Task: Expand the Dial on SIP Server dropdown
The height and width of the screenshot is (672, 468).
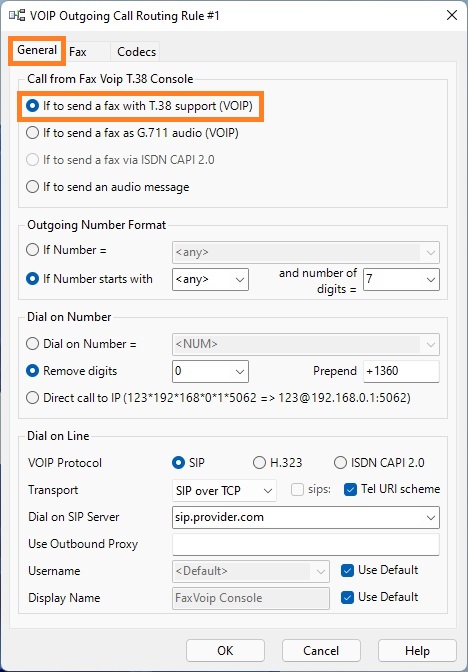Action: 306,517
